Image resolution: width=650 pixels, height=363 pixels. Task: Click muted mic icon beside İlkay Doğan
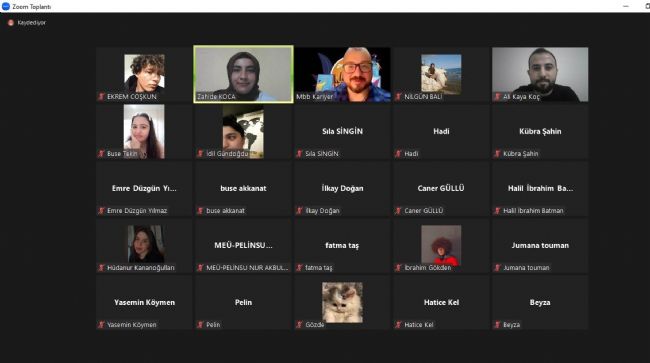tap(299, 211)
